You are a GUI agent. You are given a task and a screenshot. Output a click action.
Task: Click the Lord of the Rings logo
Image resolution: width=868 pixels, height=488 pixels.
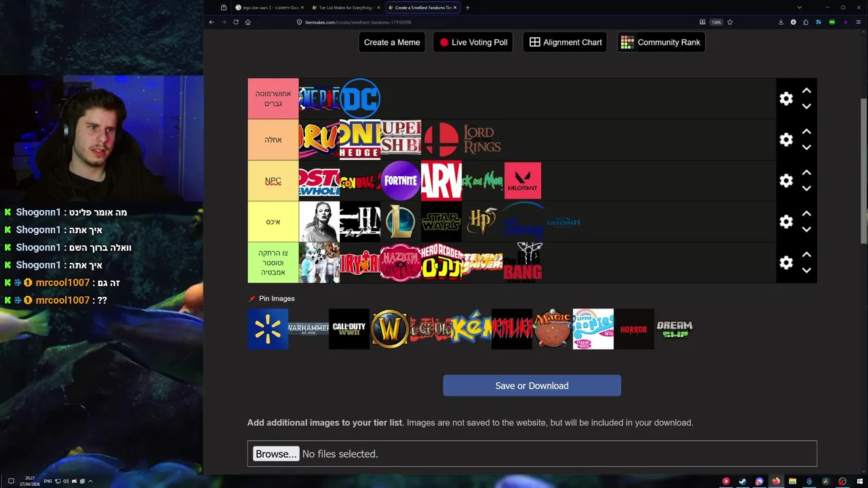[482, 140]
